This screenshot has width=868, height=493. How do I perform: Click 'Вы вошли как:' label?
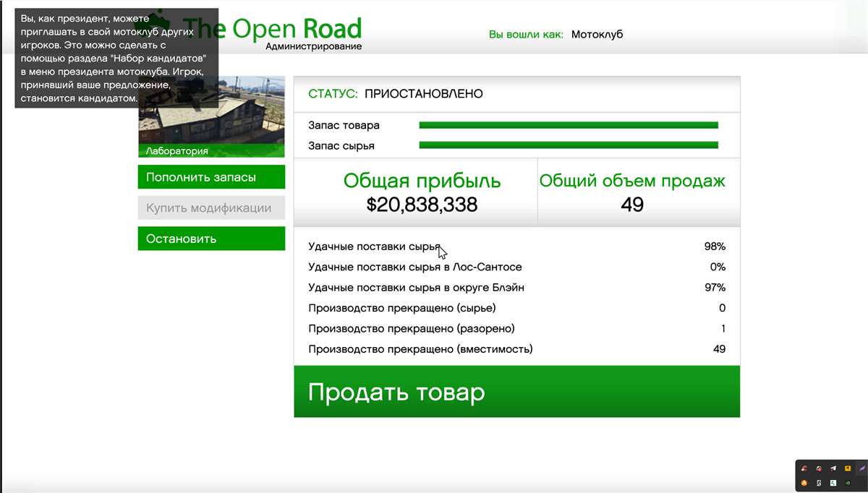tap(526, 34)
